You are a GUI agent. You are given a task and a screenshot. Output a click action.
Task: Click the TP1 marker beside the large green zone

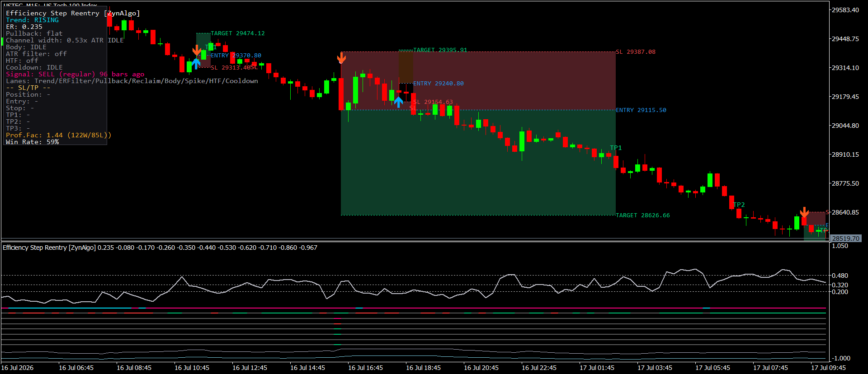click(616, 148)
